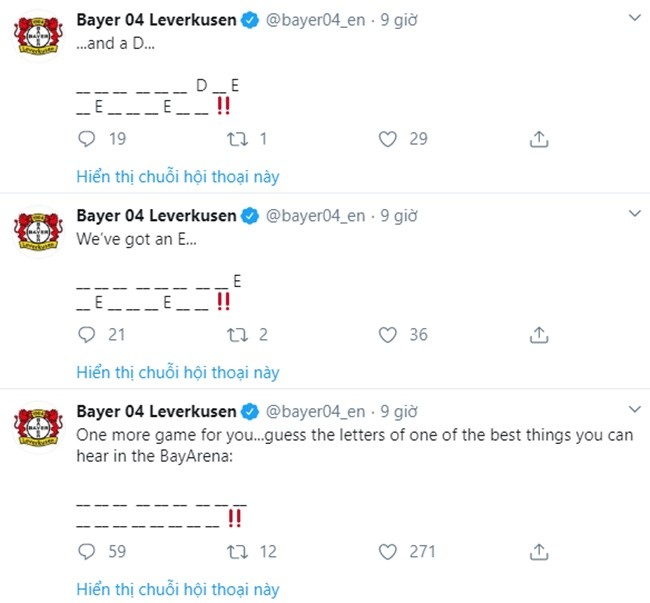The height and width of the screenshot is (603, 650).
Task: Show conversation thread under the '...and a D...' tweet
Action: [x=178, y=177]
